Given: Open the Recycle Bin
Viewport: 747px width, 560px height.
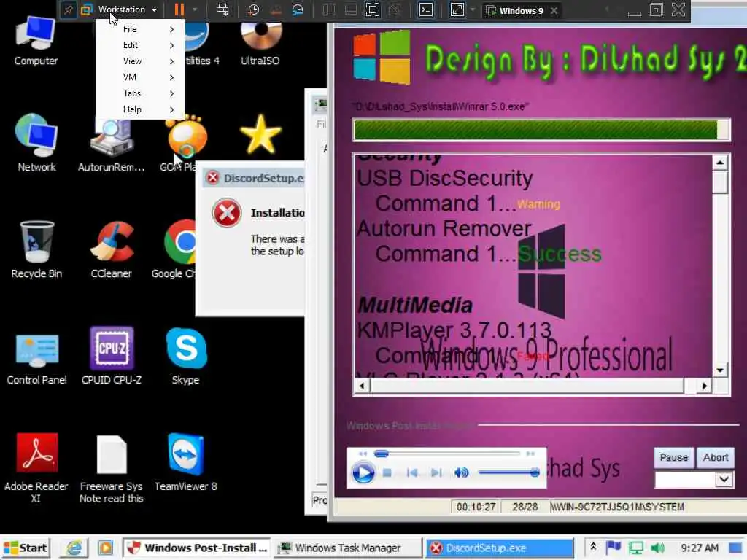Looking at the screenshot, I should click(x=36, y=249).
